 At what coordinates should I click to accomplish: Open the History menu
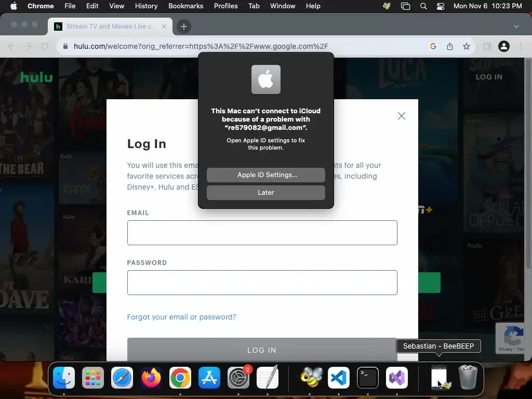point(146,6)
